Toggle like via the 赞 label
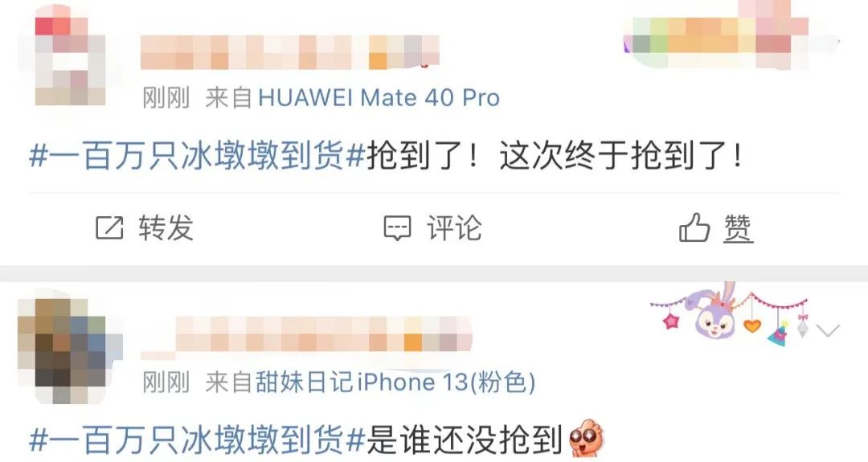Image resolution: width=868 pixels, height=462 pixels. pos(738,227)
